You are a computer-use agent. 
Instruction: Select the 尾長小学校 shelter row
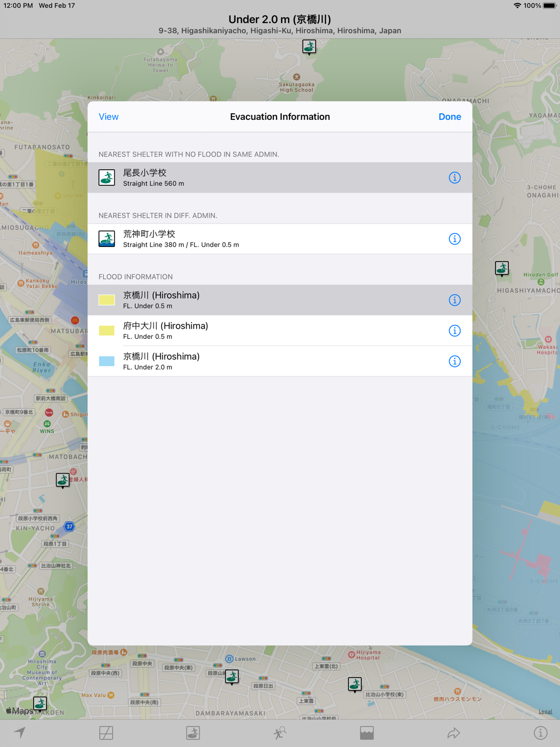point(280,178)
